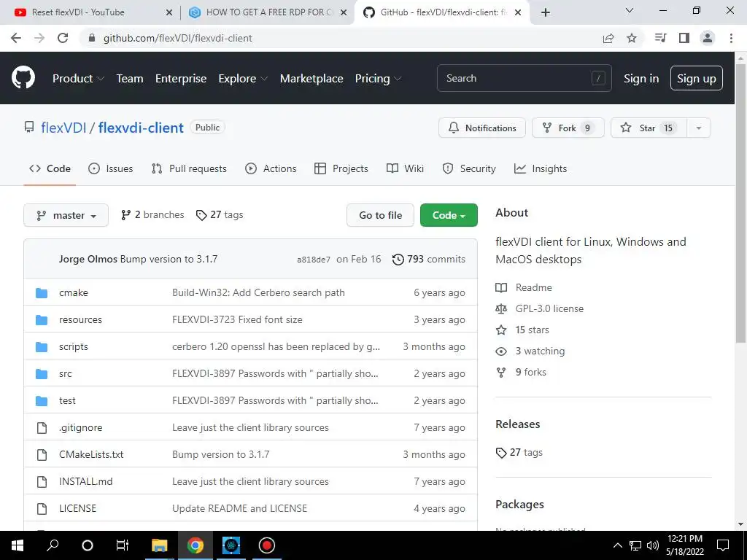Open the flexVDI owner link
747x560 pixels.
pyautogui.click(x=63, y=128)
